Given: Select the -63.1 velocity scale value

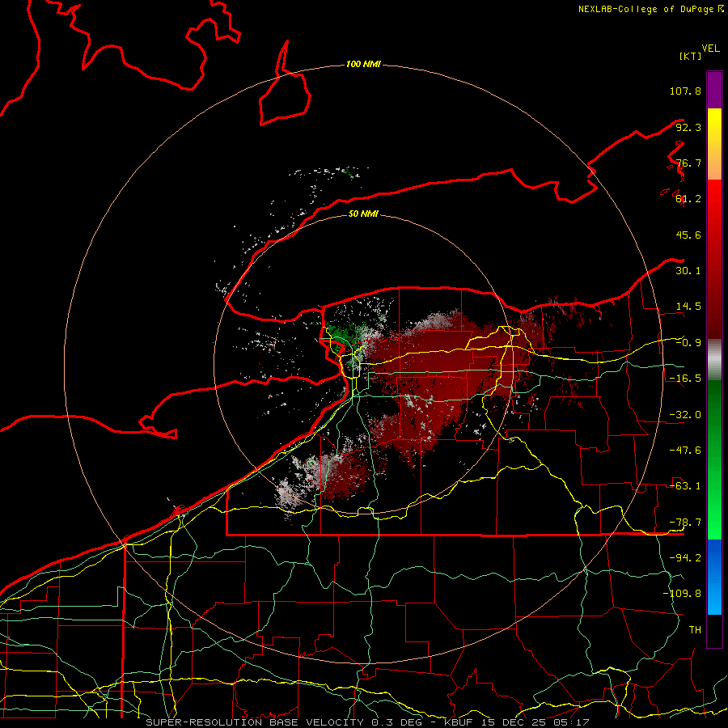Looking at the screenshot, I should click(685, 486).
